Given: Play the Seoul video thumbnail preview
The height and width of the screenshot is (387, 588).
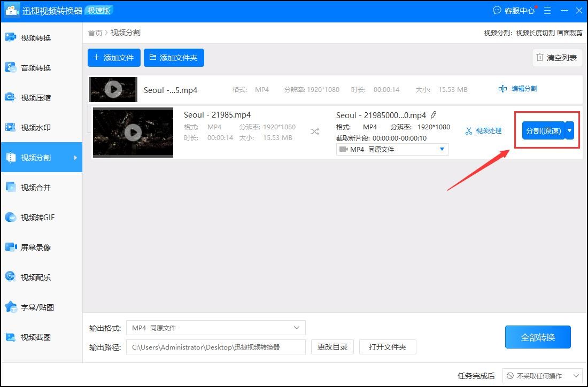Looking at the screenshot, I should (x=133, y=132).
